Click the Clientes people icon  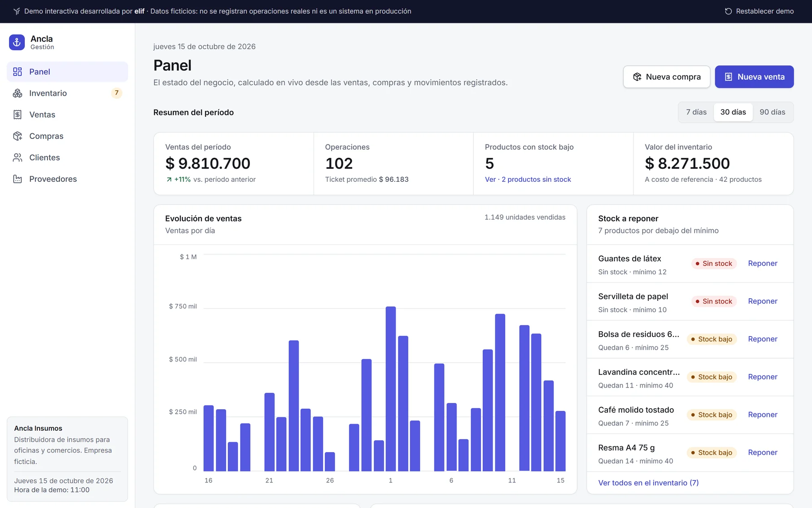(18, 157)
